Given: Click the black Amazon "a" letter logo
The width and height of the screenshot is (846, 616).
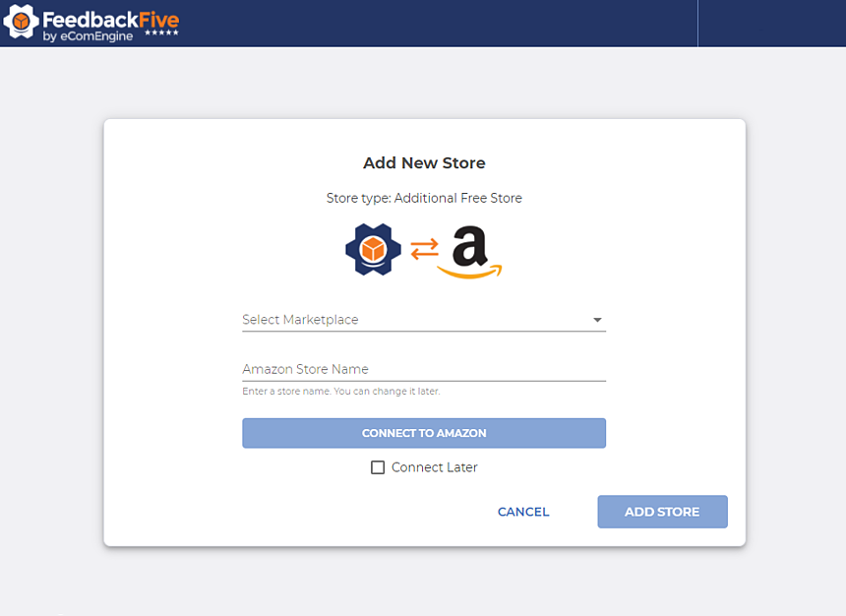Looking at the screenshot, I should pyautogui.click(x=470, y=244).
